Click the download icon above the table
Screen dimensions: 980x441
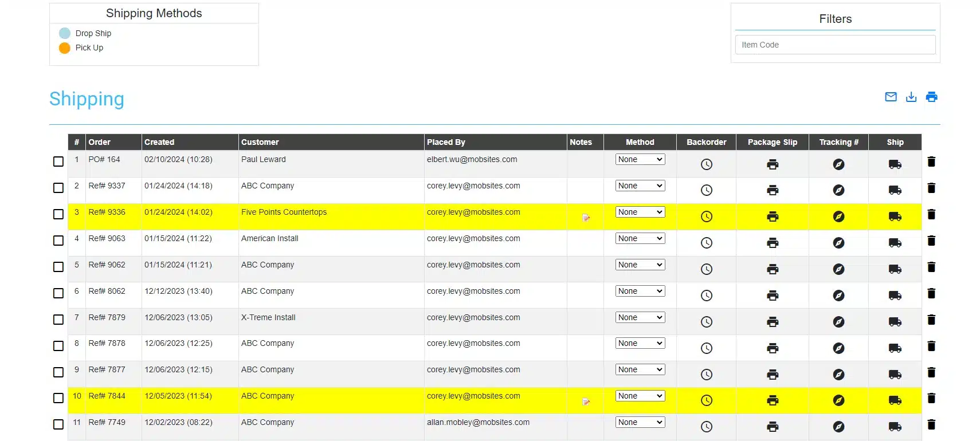click(x=911, y=97)
